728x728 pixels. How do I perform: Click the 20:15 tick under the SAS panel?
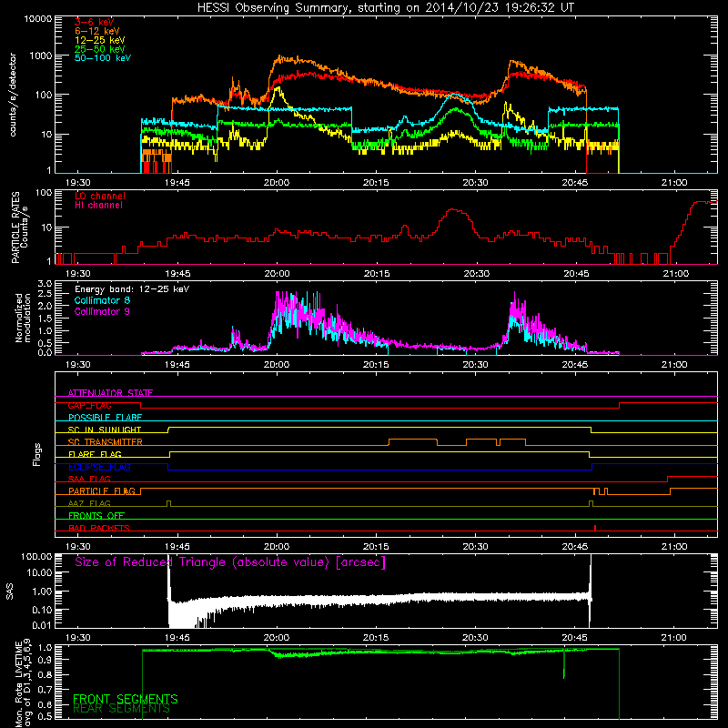(x=376, y=638)
